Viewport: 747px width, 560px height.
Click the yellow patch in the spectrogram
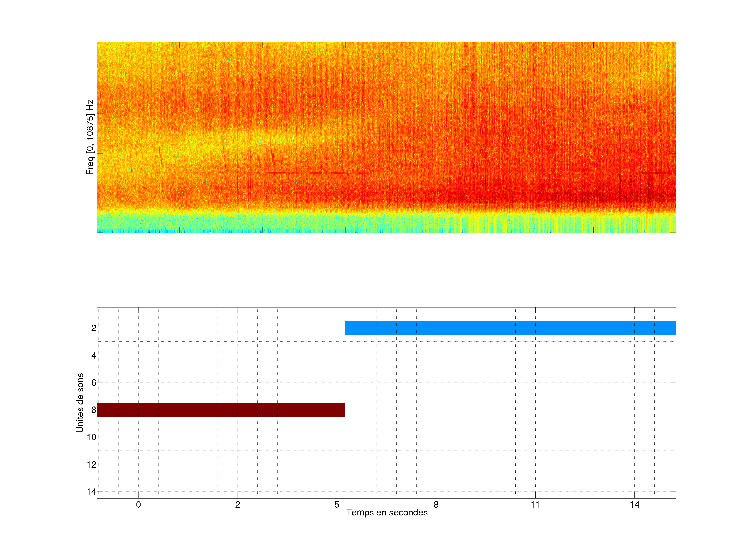tap(209, 143)
